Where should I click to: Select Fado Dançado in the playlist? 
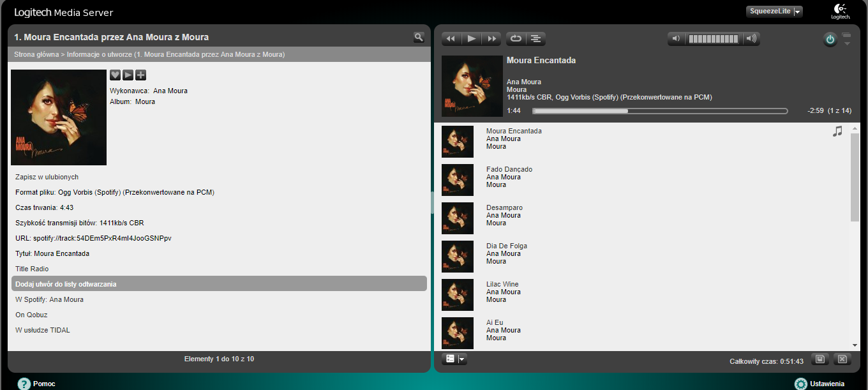[x=509, y=169]
